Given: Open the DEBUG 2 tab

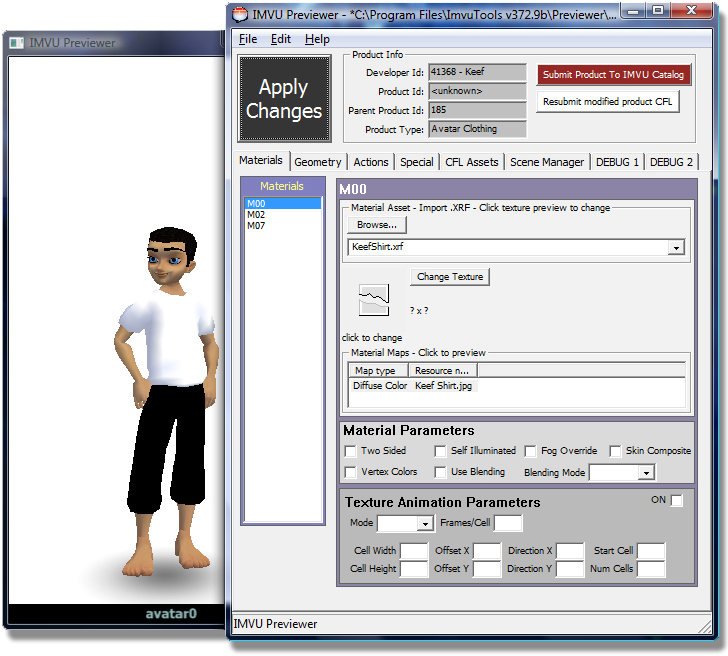Looking at the screenshot, I should [x=671, y=162].
